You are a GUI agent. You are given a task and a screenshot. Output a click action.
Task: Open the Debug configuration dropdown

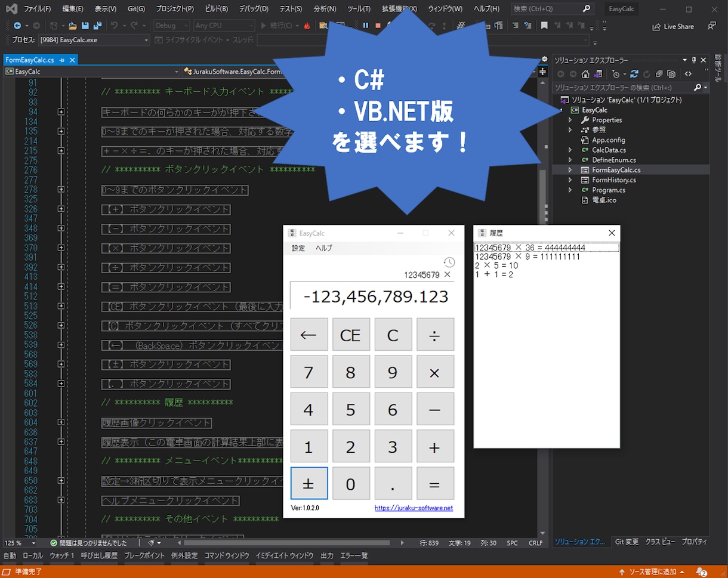[171, 26]
